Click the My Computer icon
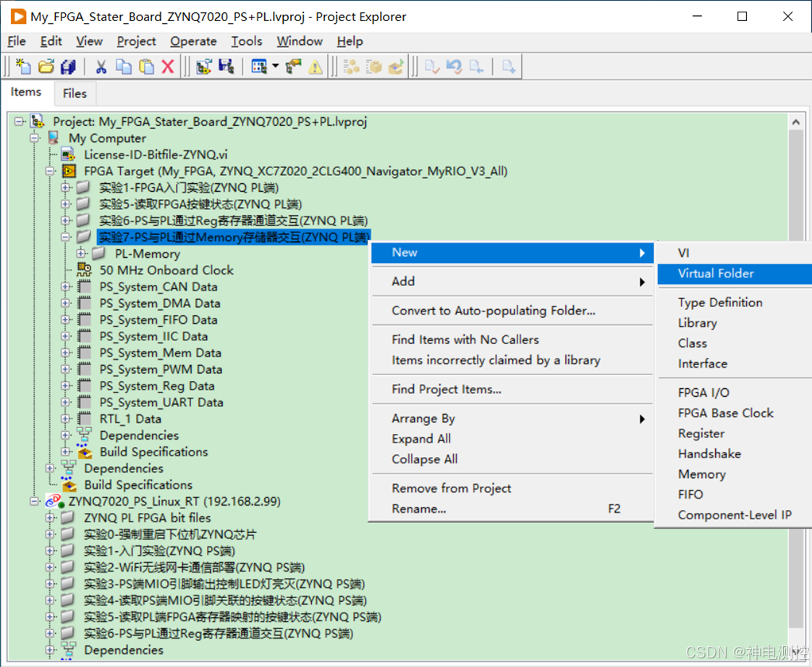The image size is (812, 667). (54, 138)
